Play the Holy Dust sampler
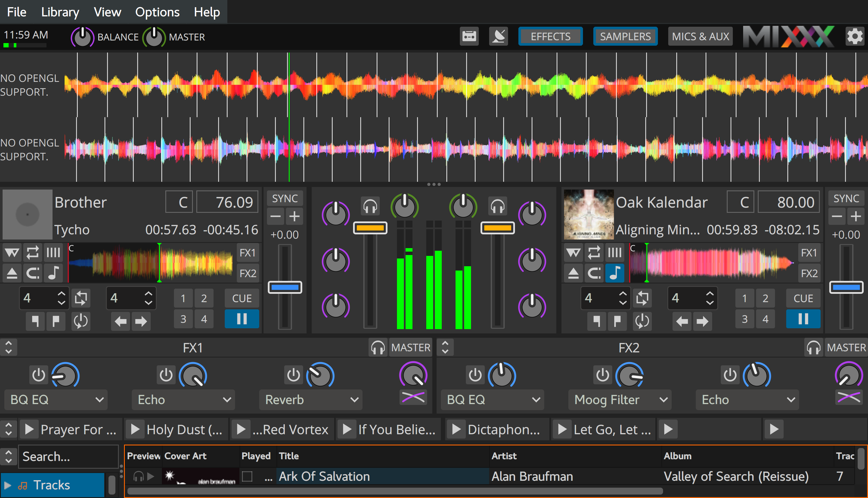Viewport: 868px width, 498px height. tap(135, 429)
